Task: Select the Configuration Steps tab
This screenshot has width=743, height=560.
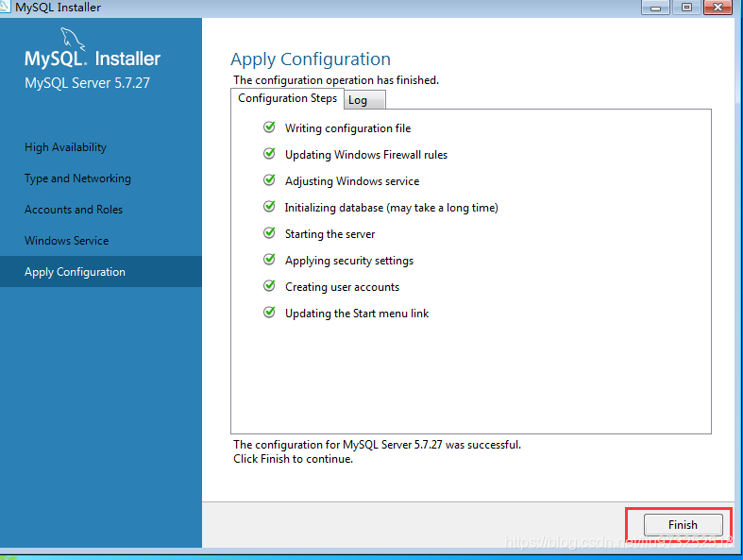Action: (x=287, y=98)
